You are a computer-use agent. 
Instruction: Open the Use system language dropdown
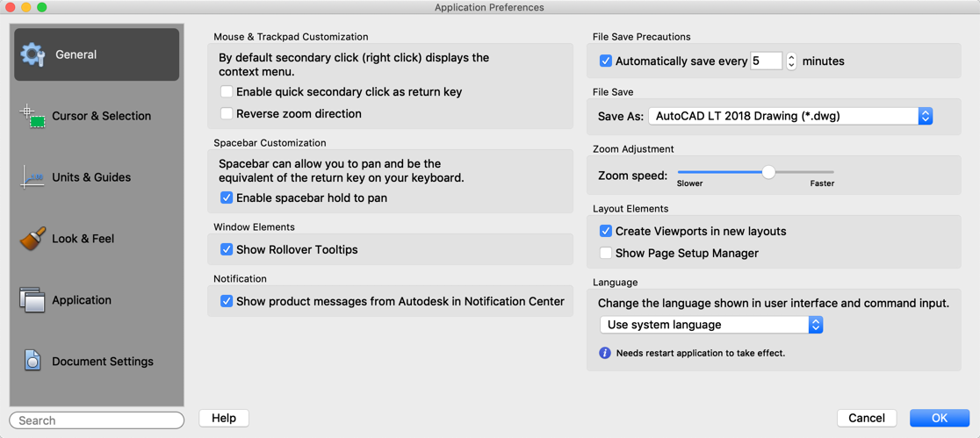(711, 325)
